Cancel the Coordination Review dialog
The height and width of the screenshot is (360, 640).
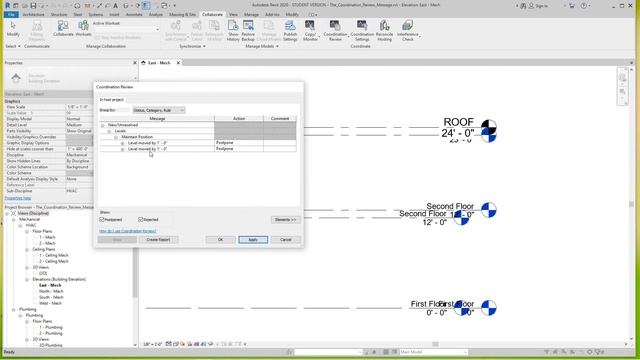pos(286,240)
